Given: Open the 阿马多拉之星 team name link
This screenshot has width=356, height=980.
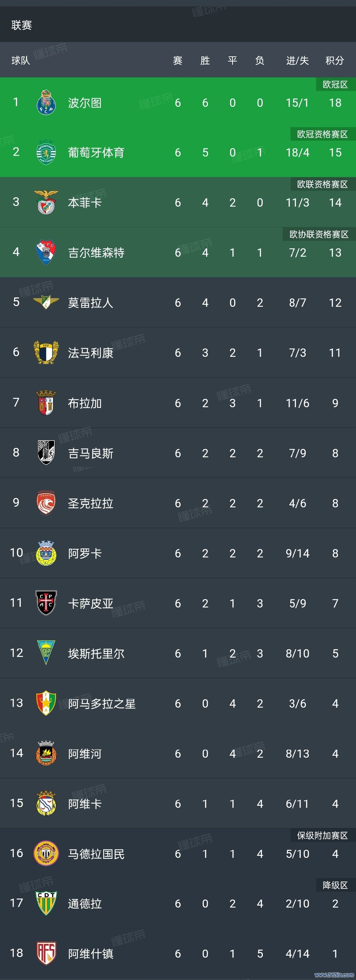Looking at the screenshot, I should click(x=102, y=703).
